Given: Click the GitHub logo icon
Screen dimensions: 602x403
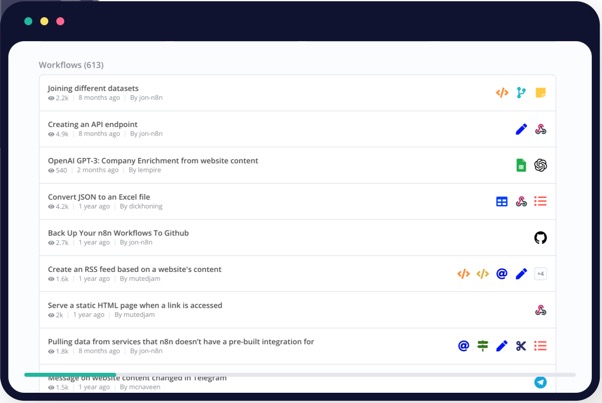Looking at the screenshot, I should [540, 238].
